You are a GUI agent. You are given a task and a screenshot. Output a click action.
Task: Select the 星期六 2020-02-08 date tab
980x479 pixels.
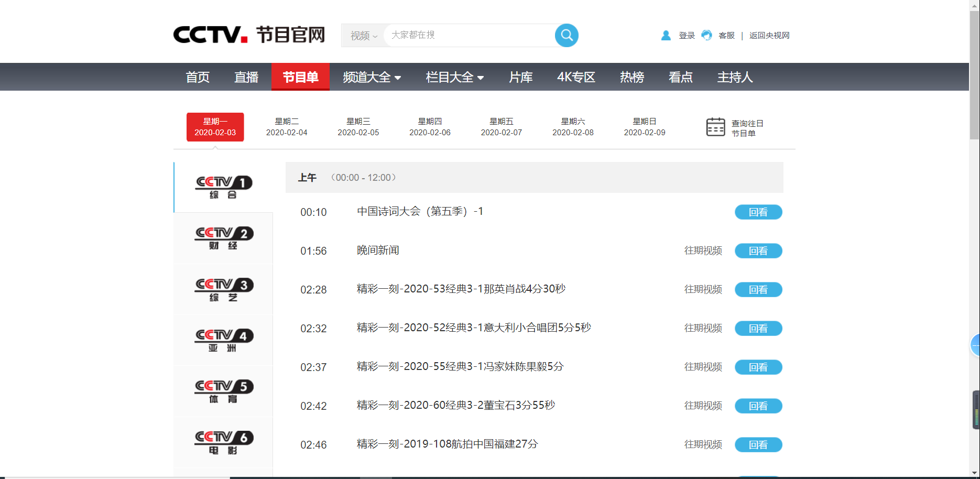(573, 127)
